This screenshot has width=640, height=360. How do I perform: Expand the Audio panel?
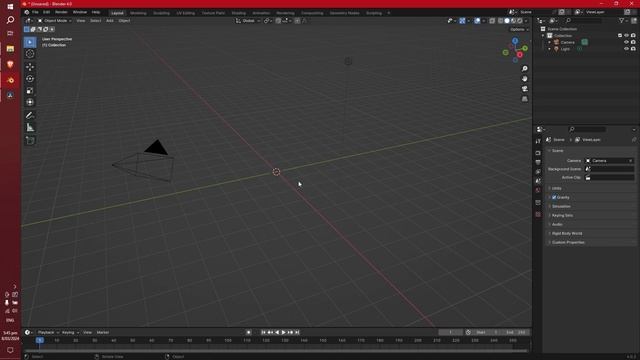click(x=557, y=224)
